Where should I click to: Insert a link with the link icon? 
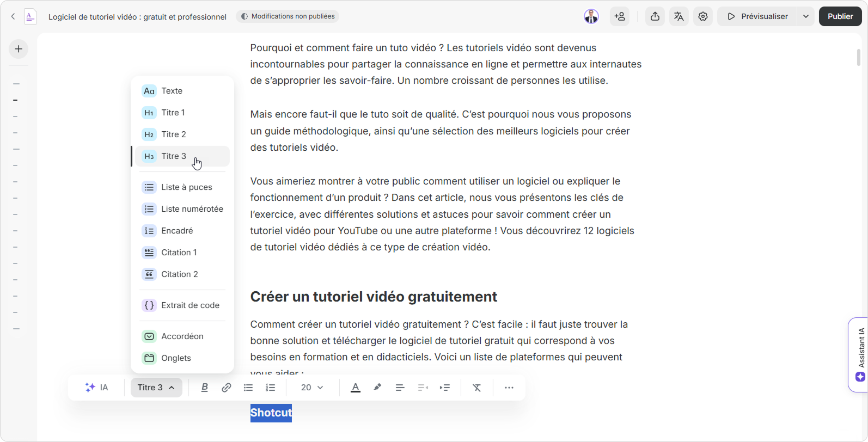[227, 388]
